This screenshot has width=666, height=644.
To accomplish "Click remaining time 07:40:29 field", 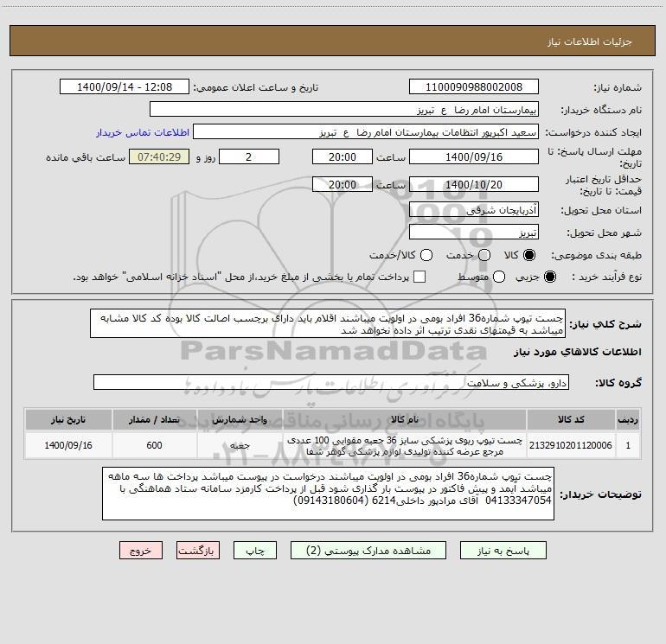I will point(159,156).
